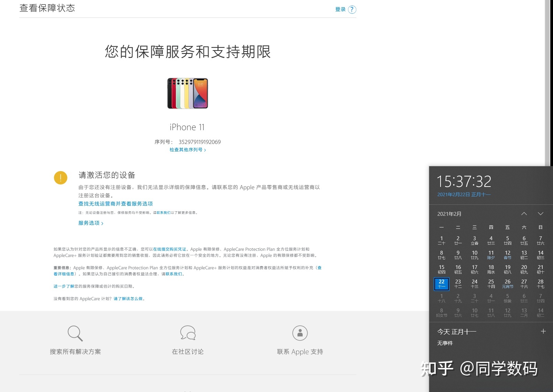The width and height of the screenshot is (553, 392).
Task: Select February 23 十二 in calendar
Action: pyautogui.click(x=458, y=284)
